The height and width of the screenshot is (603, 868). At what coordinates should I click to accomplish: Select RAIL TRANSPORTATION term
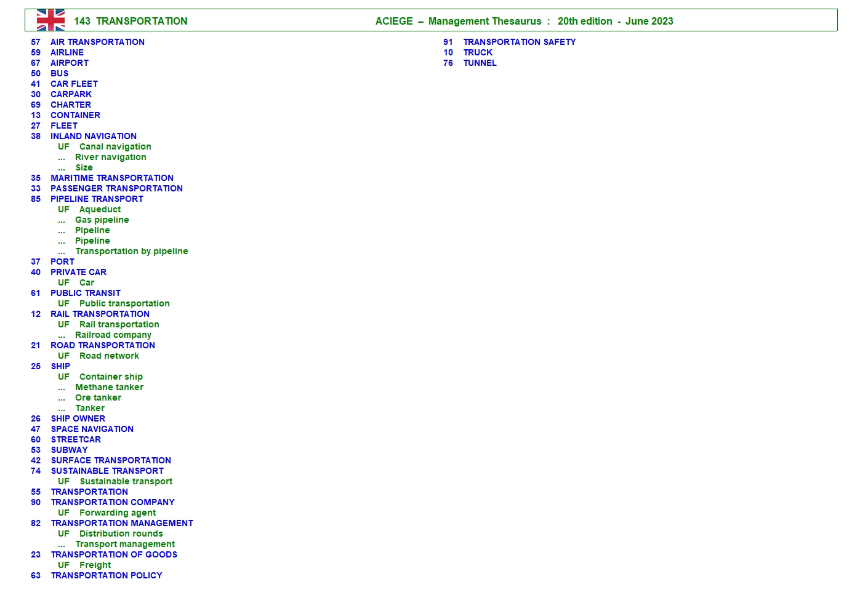coord(100,314)
